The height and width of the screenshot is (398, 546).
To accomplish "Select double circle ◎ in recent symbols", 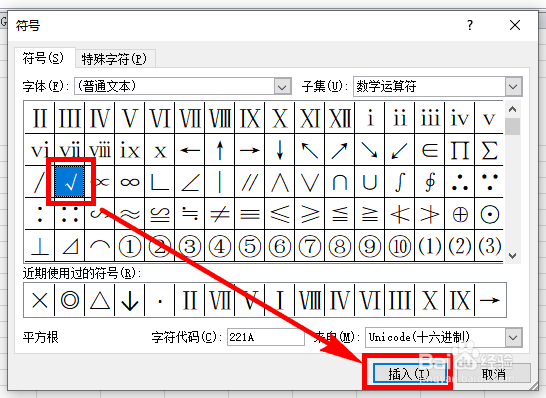I will pyautogui.click(x=70, y=300).
